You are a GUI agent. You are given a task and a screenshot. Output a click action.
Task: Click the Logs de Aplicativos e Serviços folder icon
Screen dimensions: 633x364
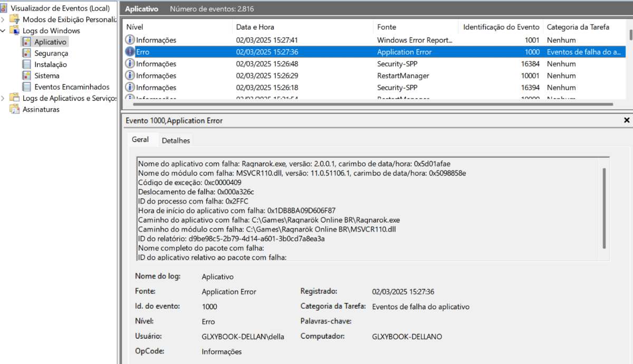point(14,98)
